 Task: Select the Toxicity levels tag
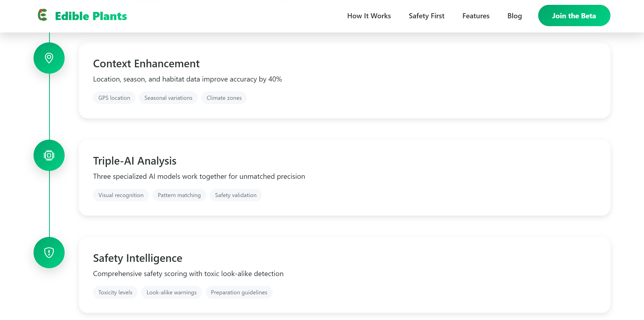click(115, 292)
